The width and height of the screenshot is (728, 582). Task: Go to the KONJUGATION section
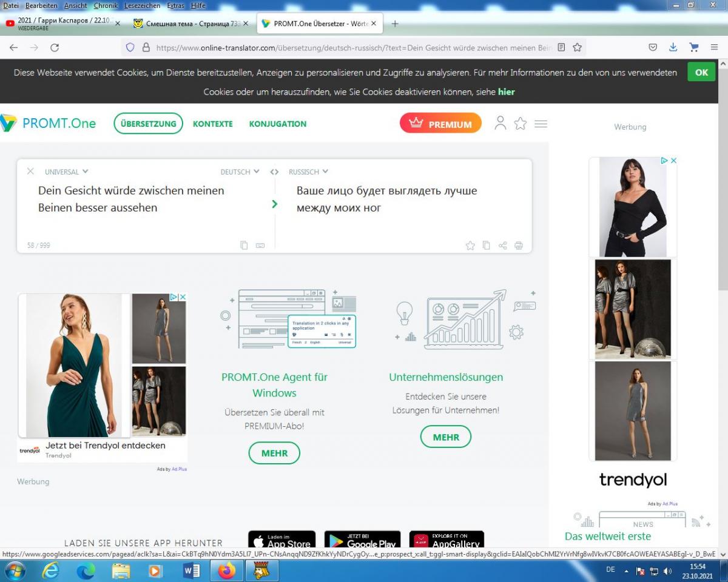(277, 124)
